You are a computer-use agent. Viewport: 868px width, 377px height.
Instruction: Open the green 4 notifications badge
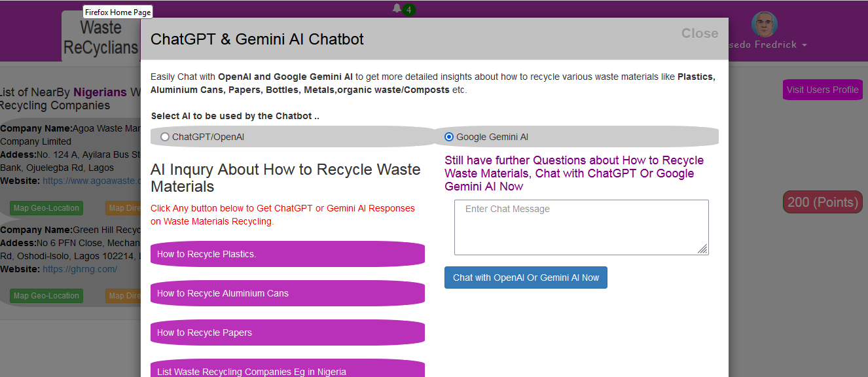coord(409,10)
